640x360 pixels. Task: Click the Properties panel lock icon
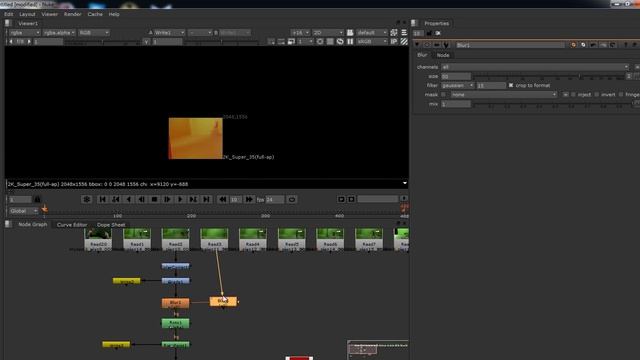(x=429, y=33)
